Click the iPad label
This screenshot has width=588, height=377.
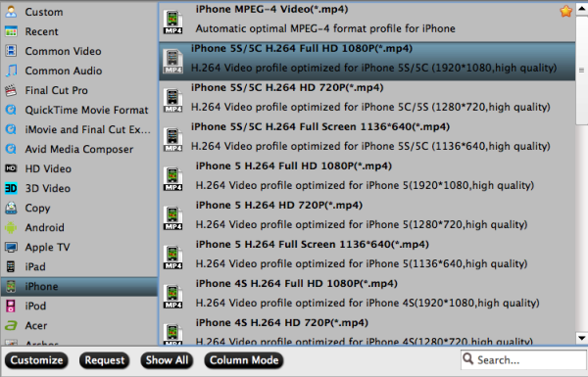(35, 266)
